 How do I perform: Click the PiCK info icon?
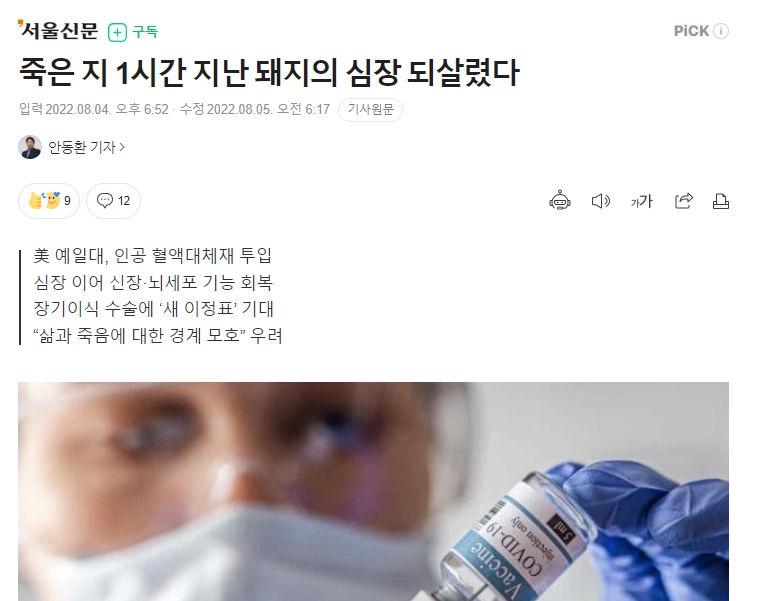[x=721, y=31]
